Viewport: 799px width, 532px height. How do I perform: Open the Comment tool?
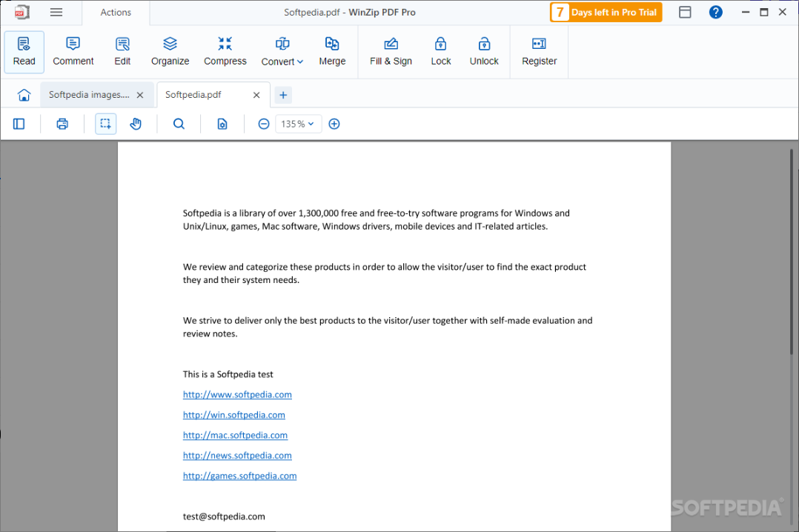coord(73,51)
